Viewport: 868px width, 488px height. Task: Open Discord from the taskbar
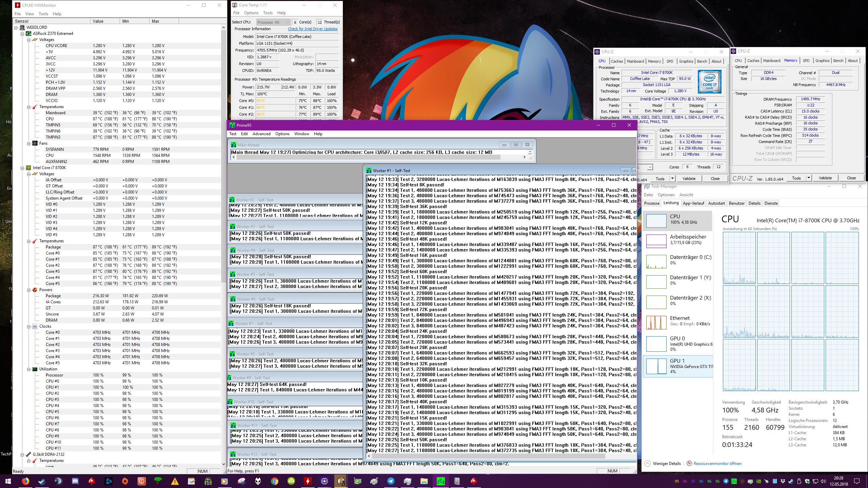point(75,481)
